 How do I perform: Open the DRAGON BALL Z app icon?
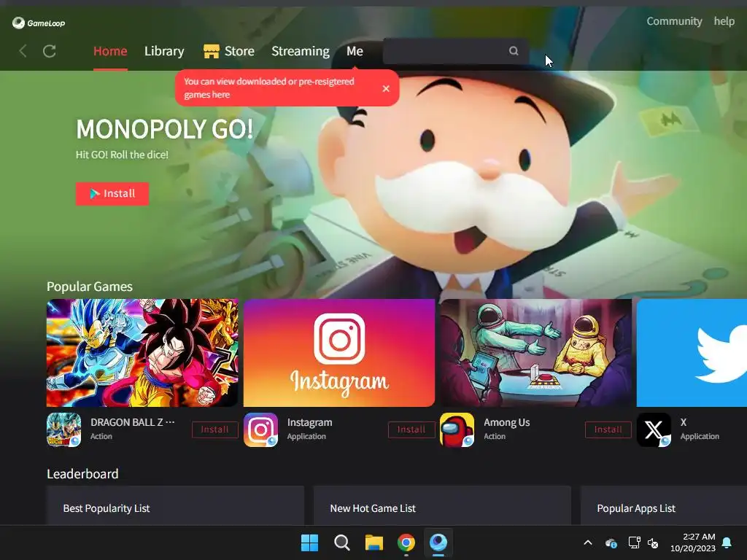(64, 429)
